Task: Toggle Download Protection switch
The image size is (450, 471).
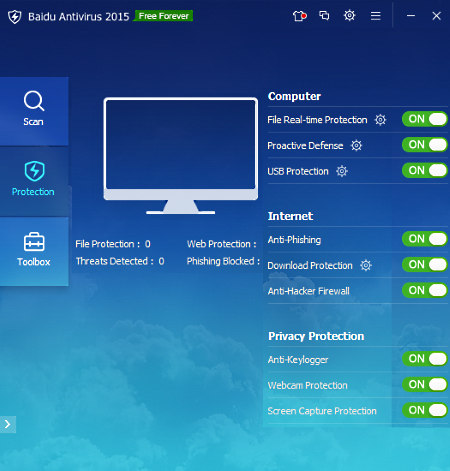Action: 425,265
